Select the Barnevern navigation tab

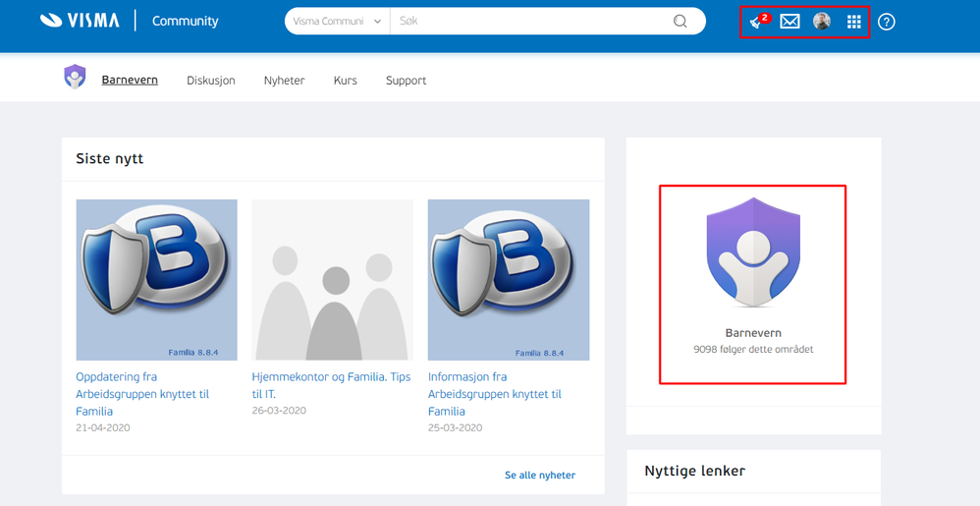coord(130,80)
